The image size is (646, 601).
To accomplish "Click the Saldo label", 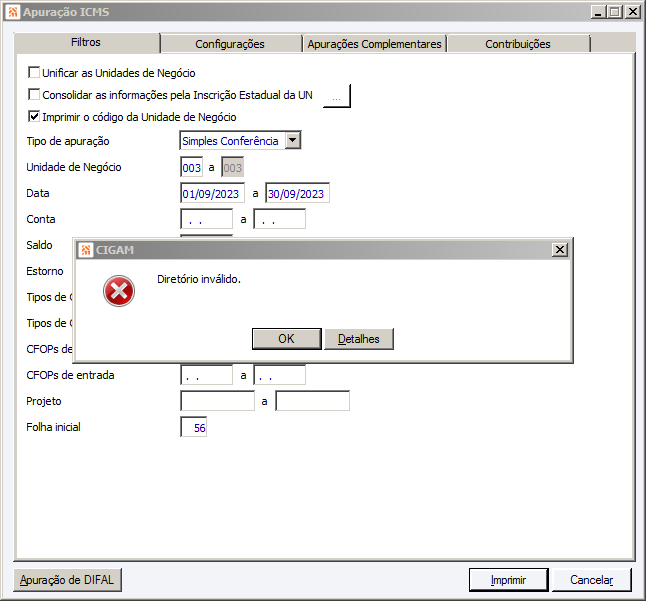I will tap(39, 245).
